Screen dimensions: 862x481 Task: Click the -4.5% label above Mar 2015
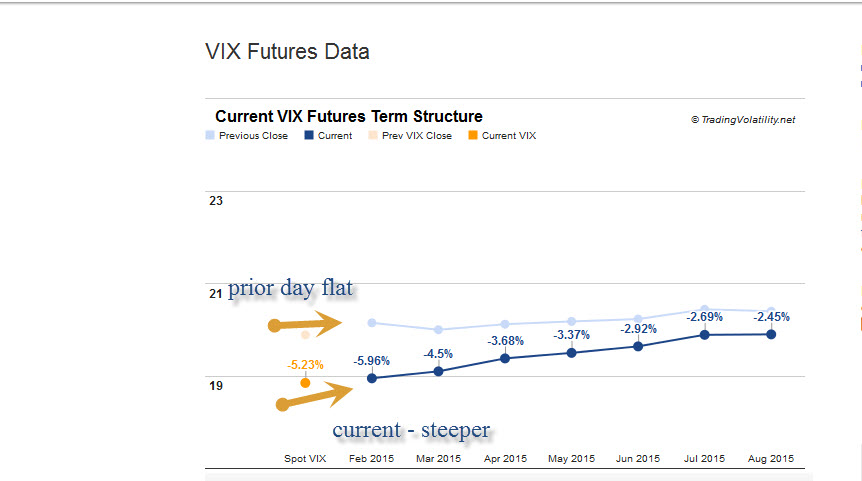point(438,353)
